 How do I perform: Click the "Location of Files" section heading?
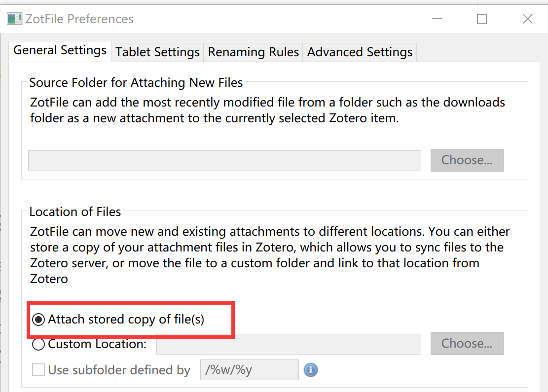75,212
